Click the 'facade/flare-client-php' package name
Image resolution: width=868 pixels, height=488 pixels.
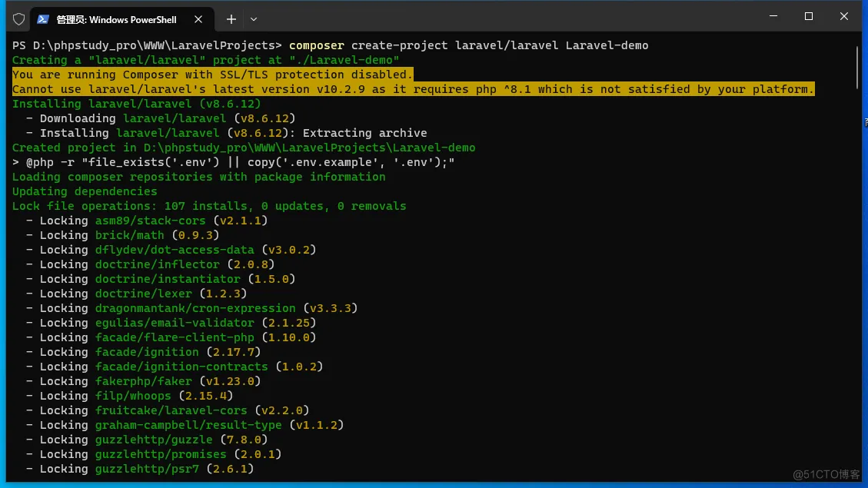point(175,337)
